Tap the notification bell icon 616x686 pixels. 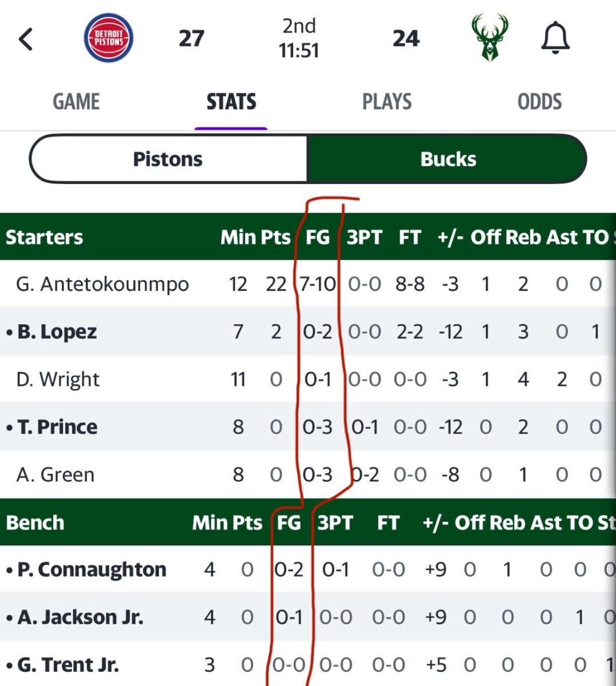555,39
